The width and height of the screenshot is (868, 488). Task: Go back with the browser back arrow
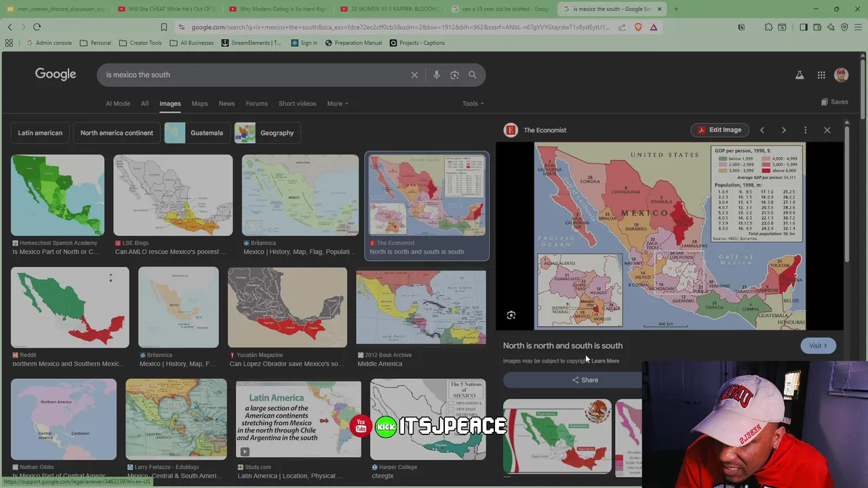pos(9,27)
